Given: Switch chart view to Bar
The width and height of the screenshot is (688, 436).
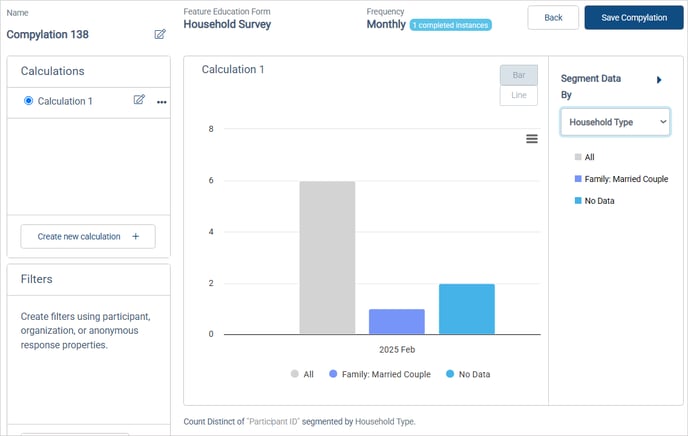Looking at the screenshot, I should (519, 75).
